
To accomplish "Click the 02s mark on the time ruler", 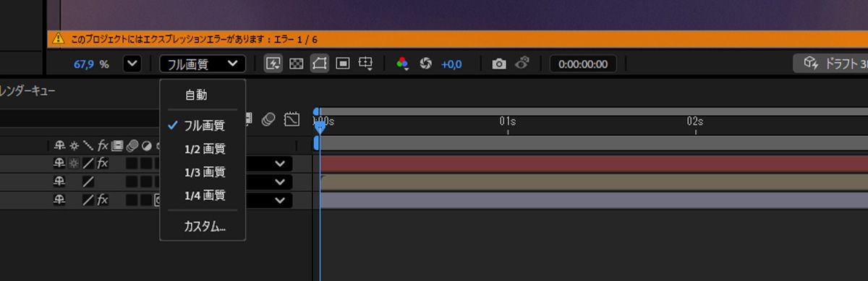I will click(695, 122).
